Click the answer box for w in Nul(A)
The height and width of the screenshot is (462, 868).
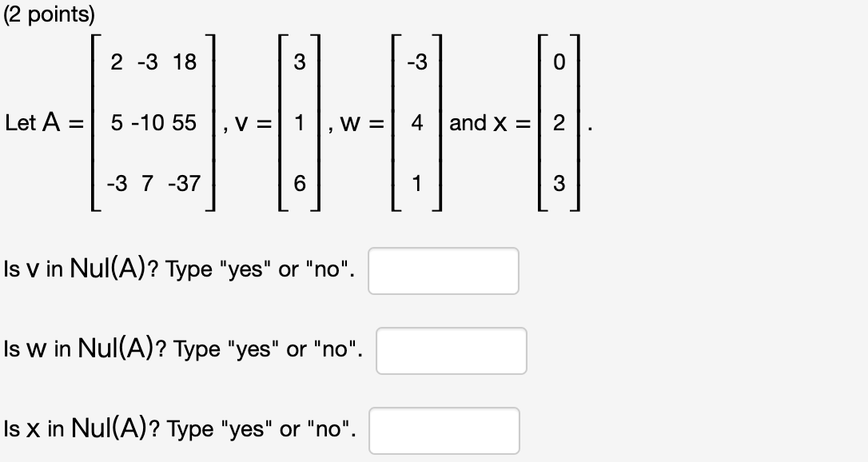click(451, 350)
